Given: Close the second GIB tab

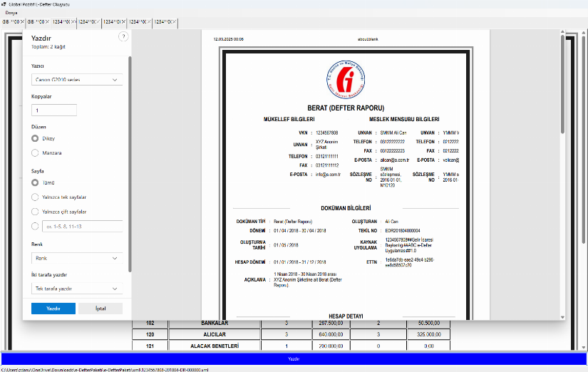Looking at the screenshot, I should click(x=47, y=22).
